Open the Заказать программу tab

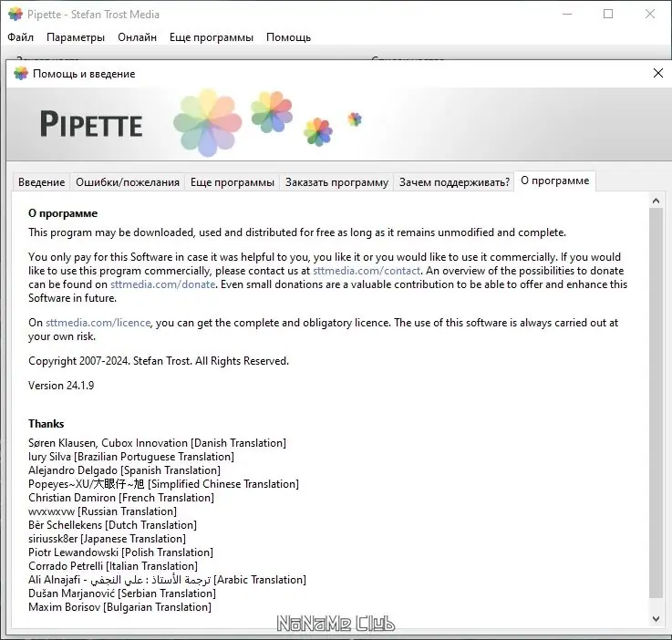(336, 182)
